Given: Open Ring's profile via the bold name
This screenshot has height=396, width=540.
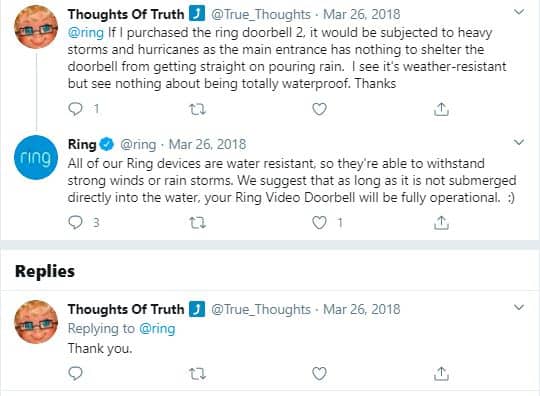Looking at the screenshot, I should tap(82, 144).
